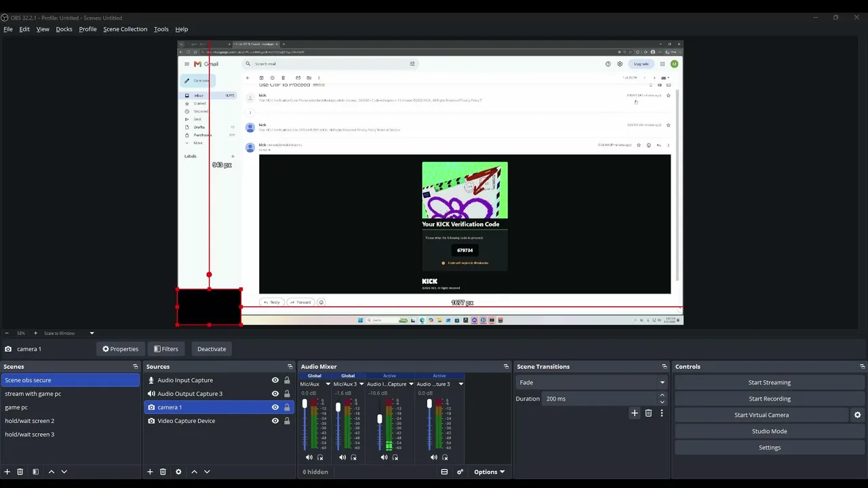
Task: Click the Mic/Aux volume fader handle
Action: 304,404
